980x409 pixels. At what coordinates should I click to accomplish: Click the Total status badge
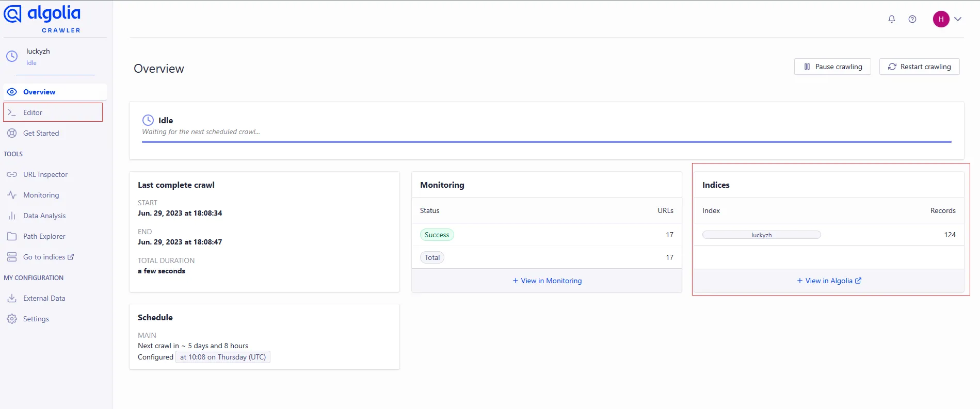click(432, 257)
